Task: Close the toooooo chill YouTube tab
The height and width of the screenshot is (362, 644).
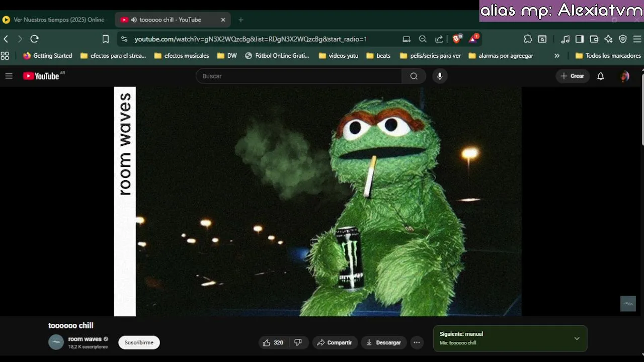Action: [223, 20]
